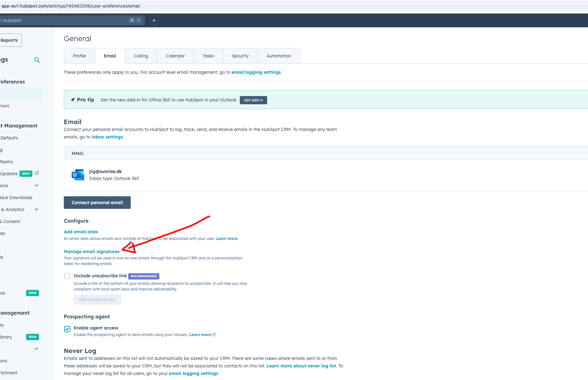Image resolution: width=588 pixels, height=380 pixels.
Task: Click Connect personal email button
Action: pyautogui.click(x=97, y=203)
